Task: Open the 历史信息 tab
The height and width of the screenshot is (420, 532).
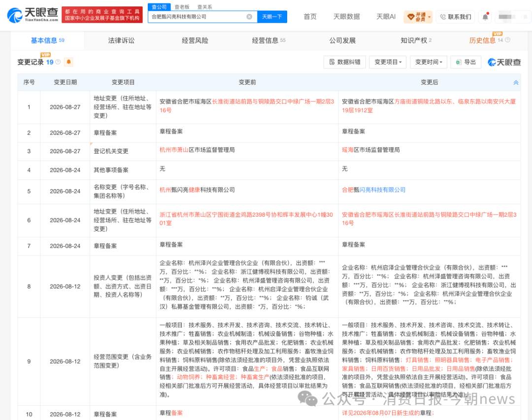Action: 486,40
